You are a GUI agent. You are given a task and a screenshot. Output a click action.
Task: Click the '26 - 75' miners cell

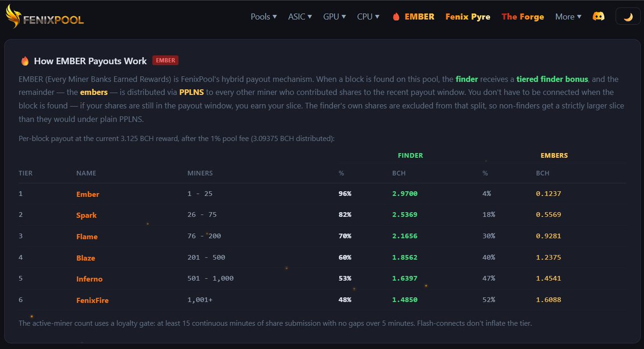pyautogui.click(x=202, y=214)
